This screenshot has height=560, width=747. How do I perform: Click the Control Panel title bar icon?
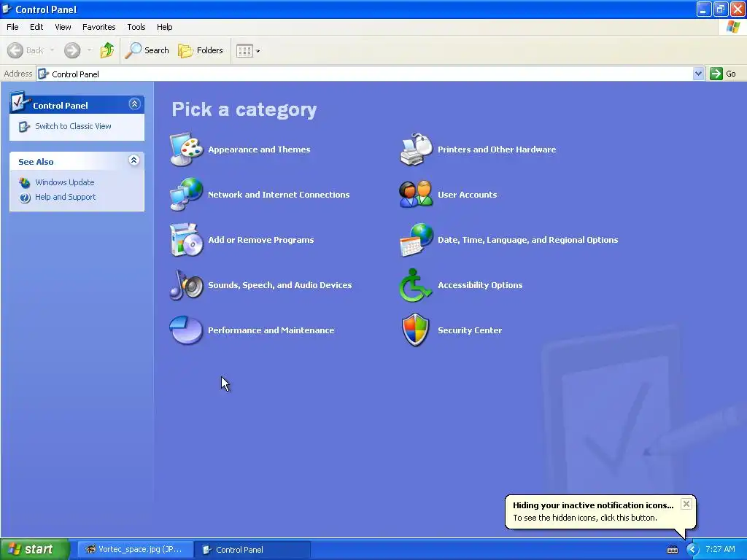click(x=7, y=9)
